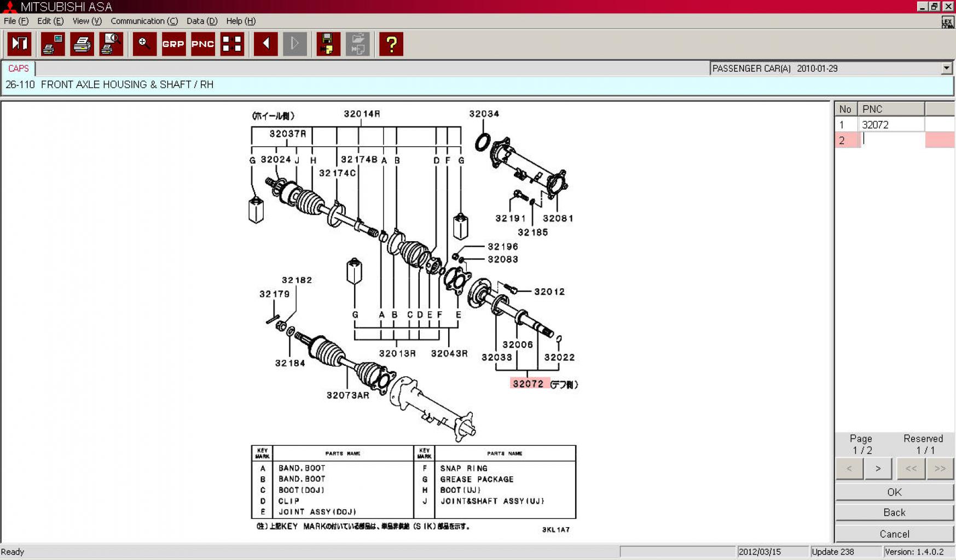Click the empty PNC field in row 2
956x560 pixels.
891,140
